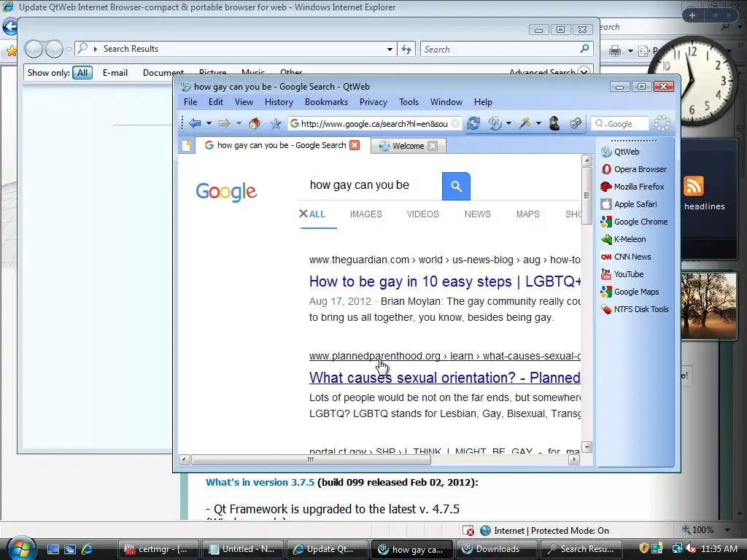Click the private browsing person icon
The height and width of the screenshot is (560, 747).
pos(554,124)
